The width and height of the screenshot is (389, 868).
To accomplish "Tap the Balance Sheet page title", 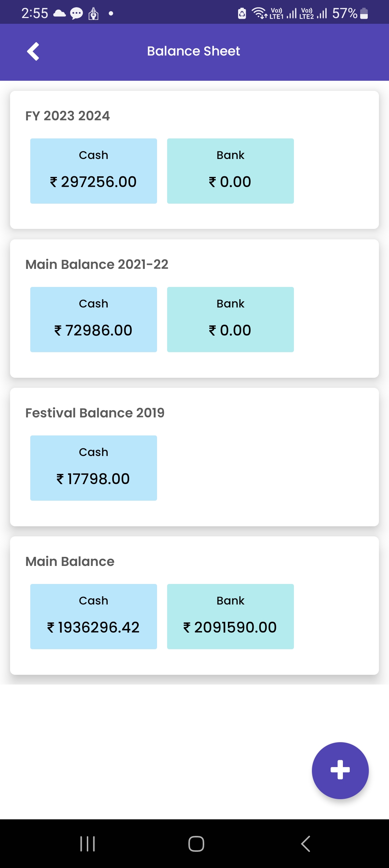I will coord(193,51).
